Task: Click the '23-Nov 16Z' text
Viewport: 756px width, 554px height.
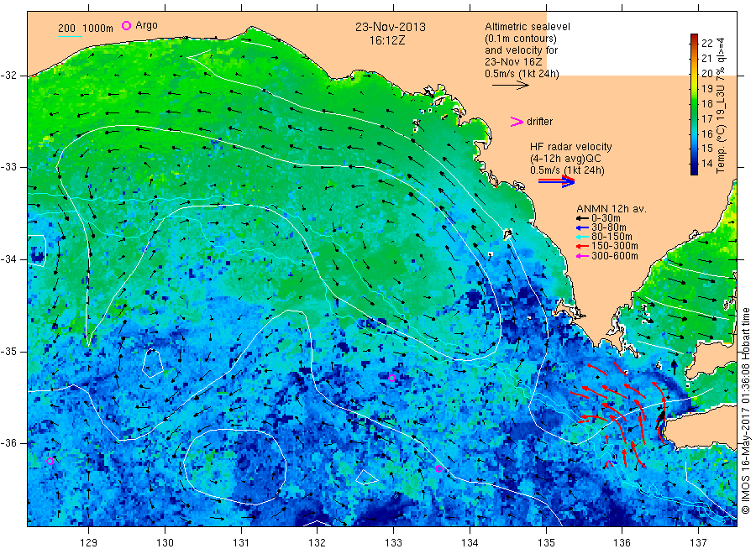Action: point(513,62)
